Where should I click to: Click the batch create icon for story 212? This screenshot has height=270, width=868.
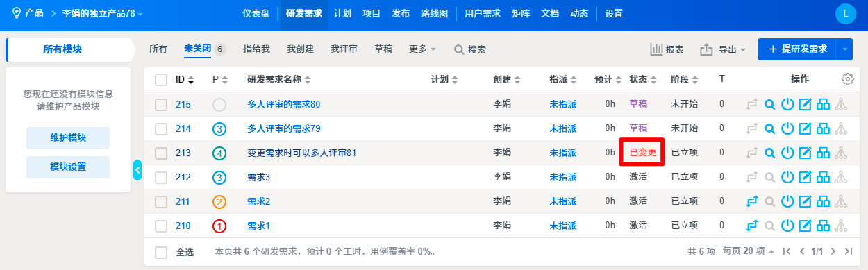pyautogui.click(x=824, y=177)
